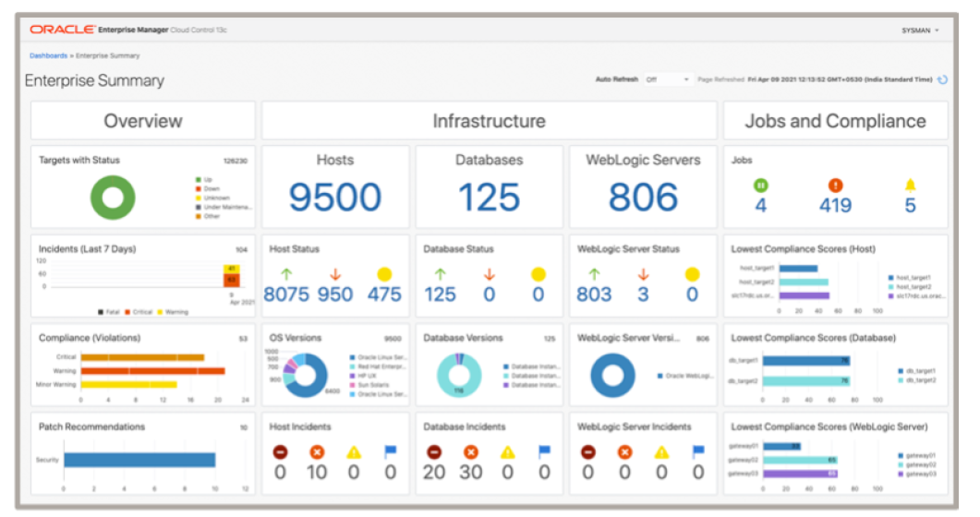Select the Jobs and Compliance section header
This screenshot has width=980, height=517.
[x=836, y=121]
